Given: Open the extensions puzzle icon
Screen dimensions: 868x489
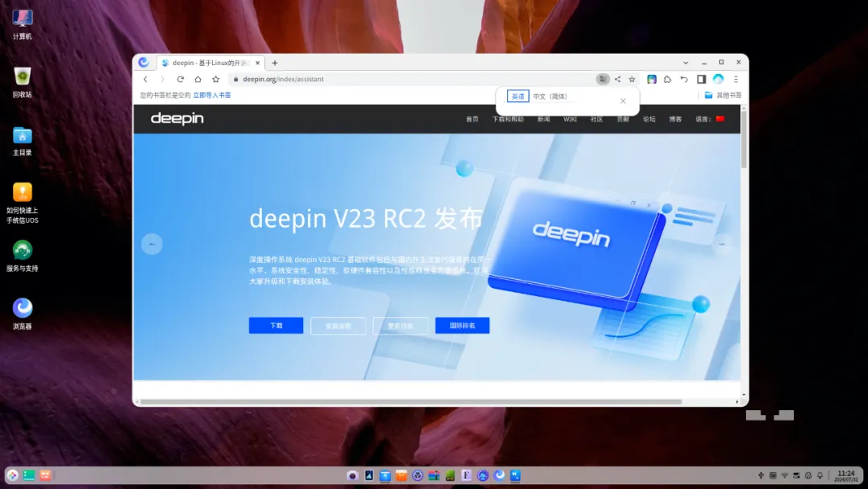Looking at the screenshot, I should [668, 79].
